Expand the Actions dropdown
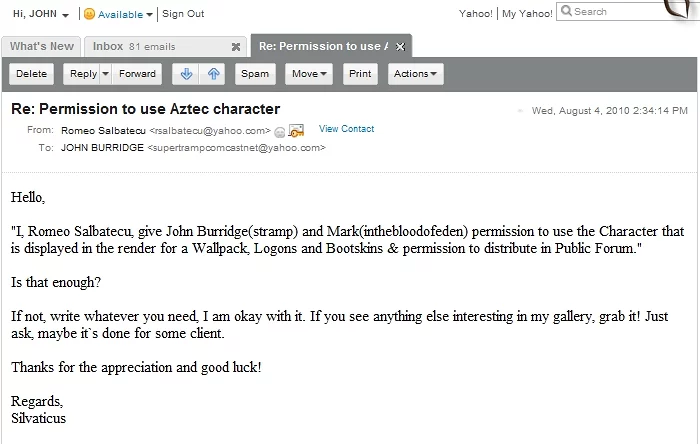This screenshot has height=444, width=700. [415, 74]
